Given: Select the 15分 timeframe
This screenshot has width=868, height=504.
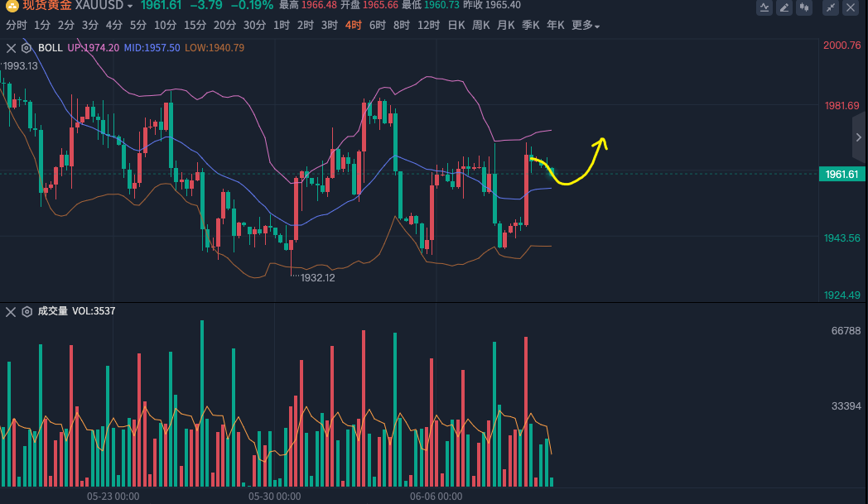Looking at the screenshot, I should click(x=195, y=26).
